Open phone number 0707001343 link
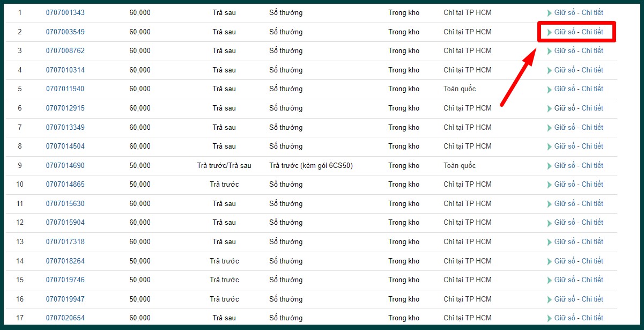Viewport: 644px width, 330px height. (x=65, y=12)
